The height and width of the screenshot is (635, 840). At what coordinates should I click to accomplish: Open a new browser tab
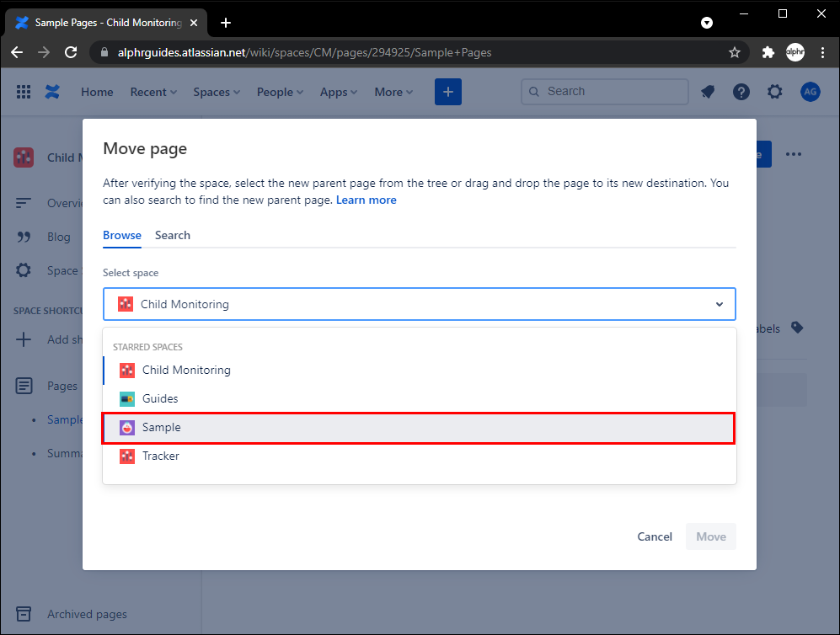[226, 23]
